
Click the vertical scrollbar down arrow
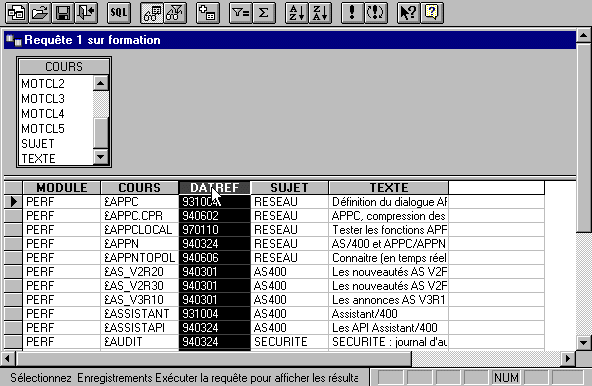tap(584, 343)
